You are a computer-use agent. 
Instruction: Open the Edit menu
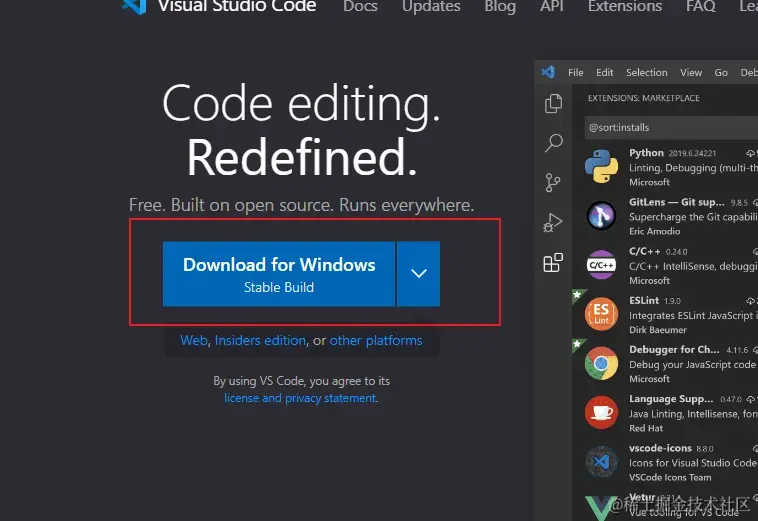pyautogui.click(x=604, y=72)
